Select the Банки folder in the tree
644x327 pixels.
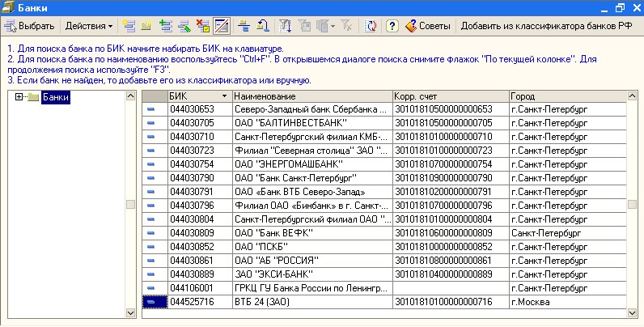[56, 97]
